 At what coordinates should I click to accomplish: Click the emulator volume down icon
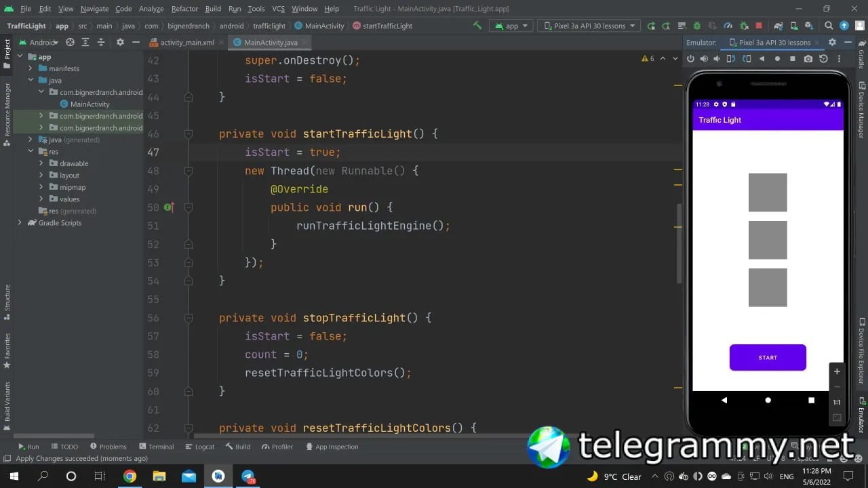point(717,59)
